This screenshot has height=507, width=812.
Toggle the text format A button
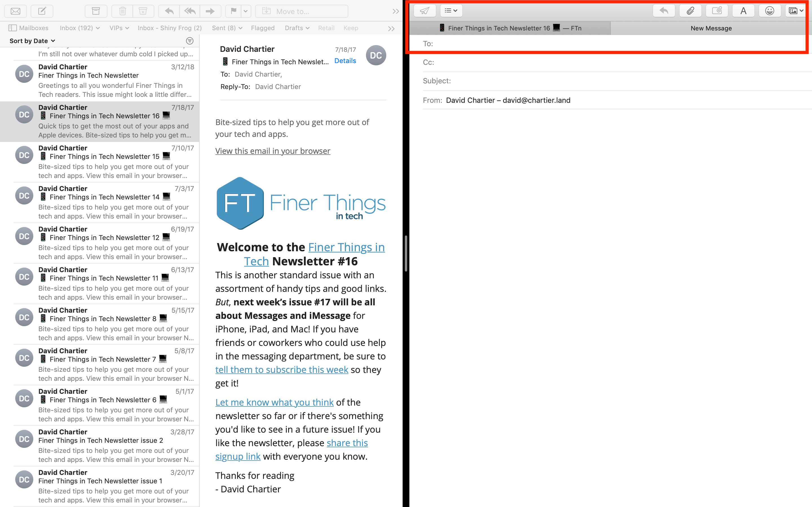click(743, 11)
